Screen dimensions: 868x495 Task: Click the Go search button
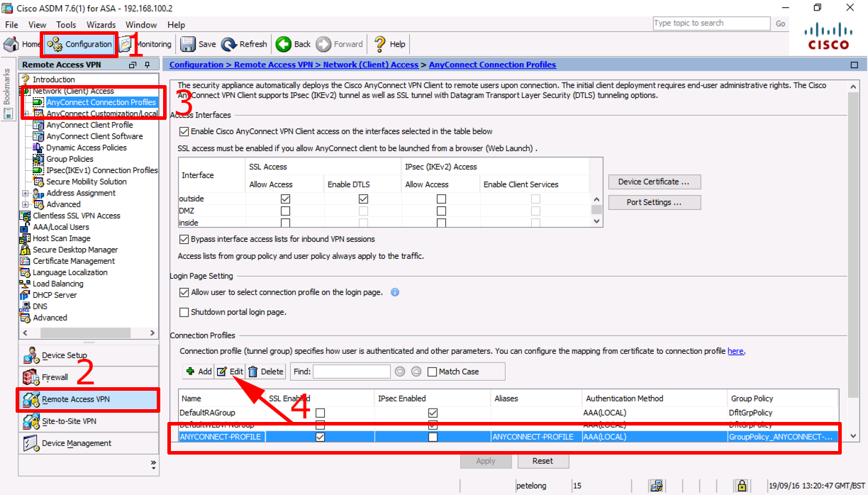(780, 23)
